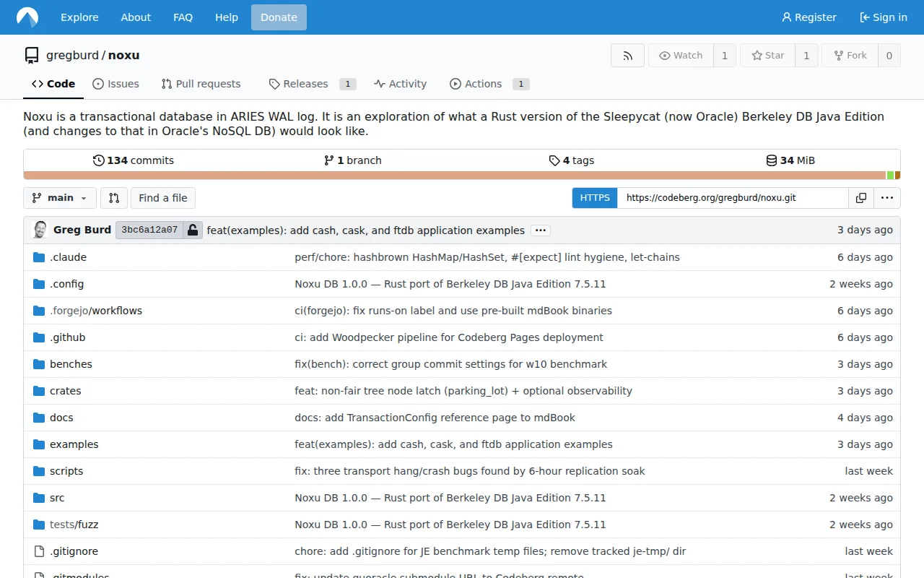The image size is (924, 578).
Task: Click the Find a file button
Action: coord(163,198)
